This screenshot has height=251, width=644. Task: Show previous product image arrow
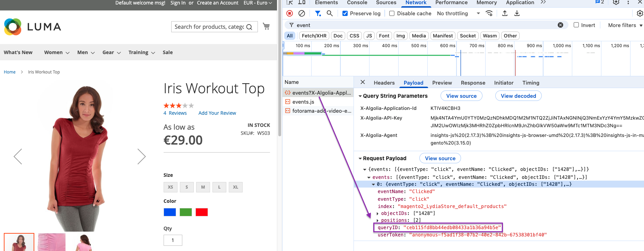point(18,156)
